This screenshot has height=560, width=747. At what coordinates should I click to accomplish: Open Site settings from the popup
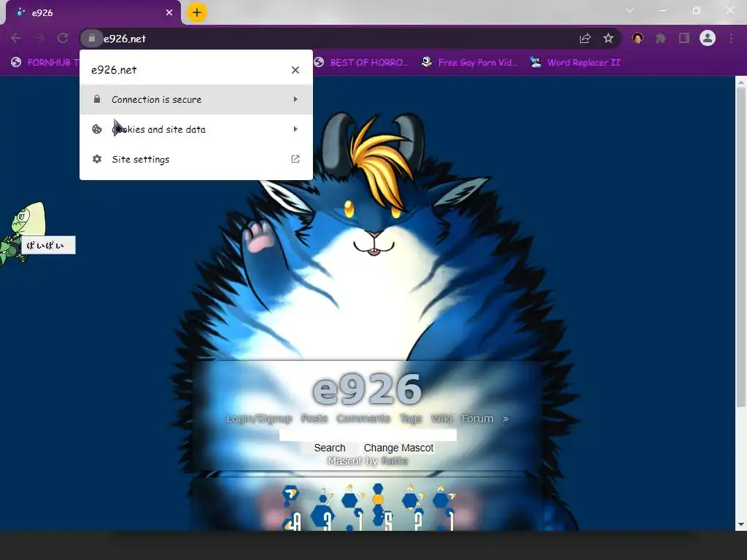point(196,159)
